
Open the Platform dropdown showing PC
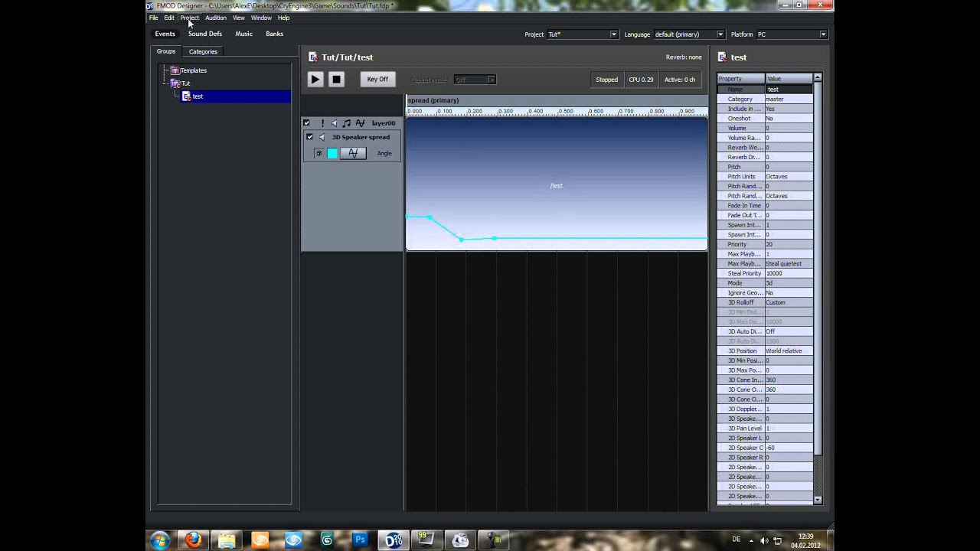click(792, 34)
